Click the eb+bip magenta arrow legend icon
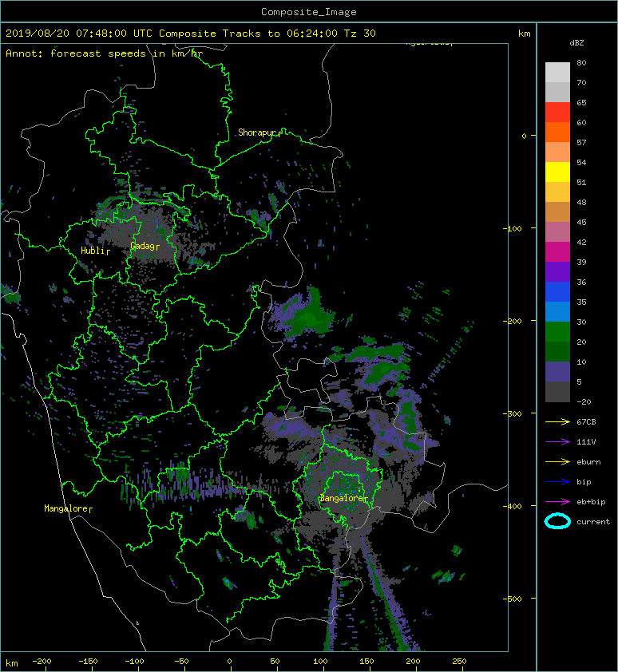Screen dimensions: 618x672 coord(557,502)
